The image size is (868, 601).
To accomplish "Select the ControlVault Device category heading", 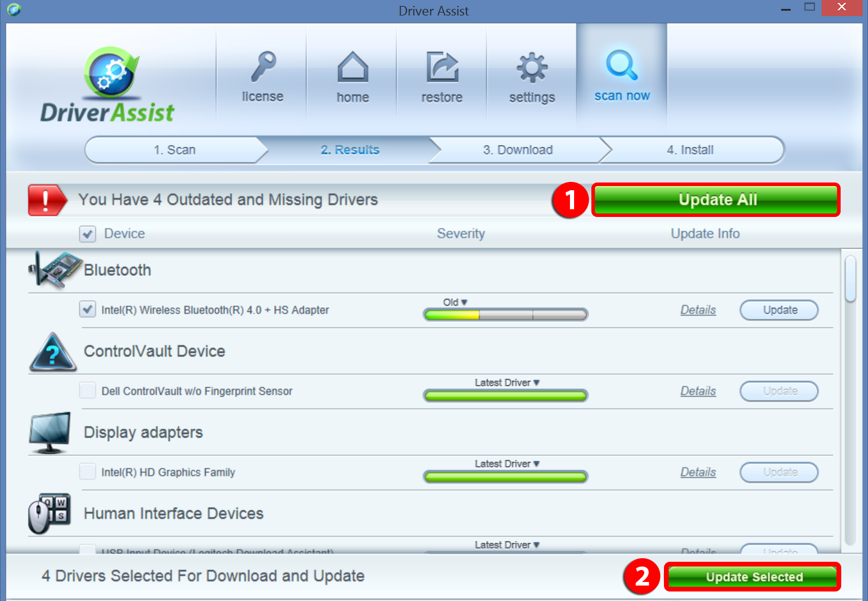I will coord(155,351).
